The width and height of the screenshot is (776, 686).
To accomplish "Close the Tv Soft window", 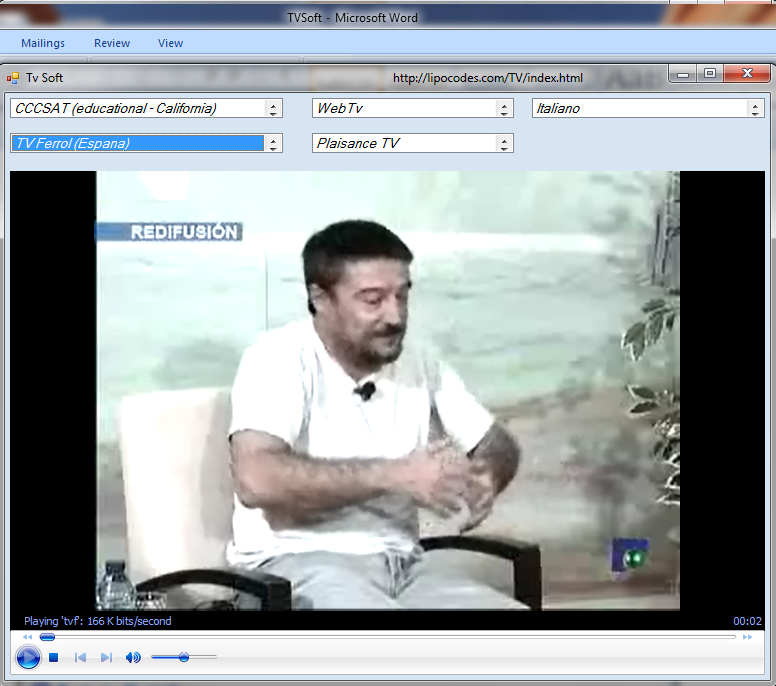I will [x=747, y=74].
